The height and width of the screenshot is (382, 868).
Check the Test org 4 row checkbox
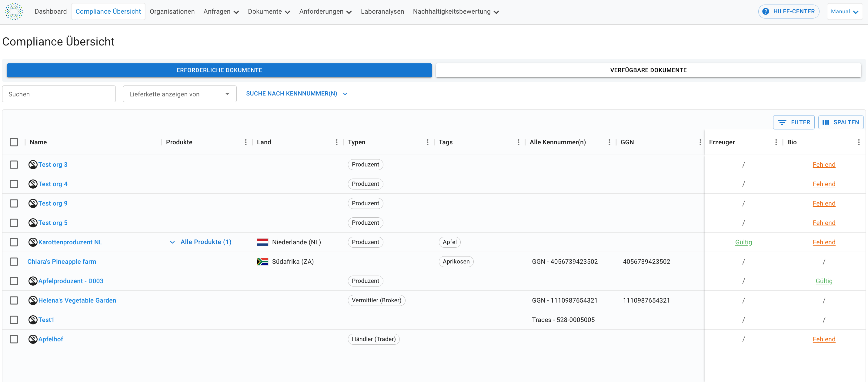14,184
